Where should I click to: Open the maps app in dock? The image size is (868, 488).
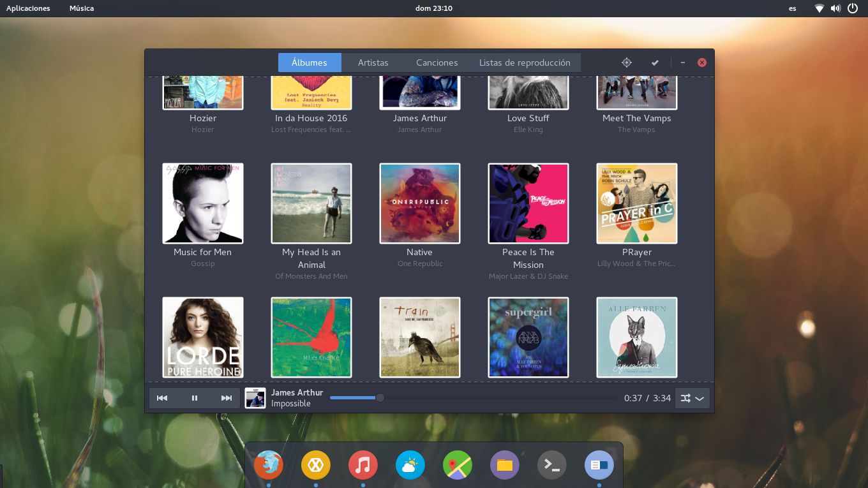(458, 465)
